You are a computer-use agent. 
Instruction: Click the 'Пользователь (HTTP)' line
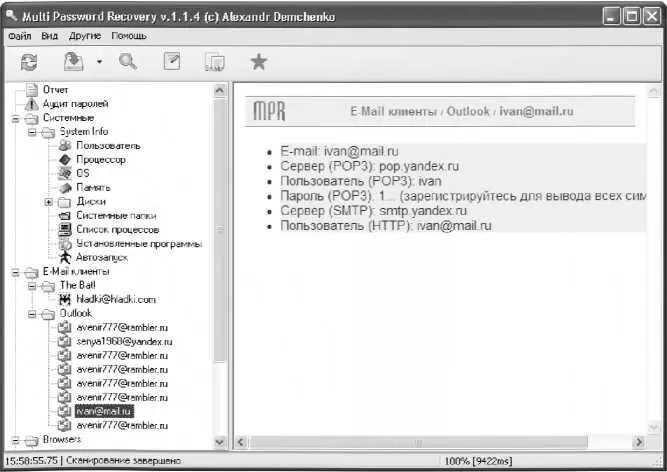pyautogui.click(x=385, y=225)
